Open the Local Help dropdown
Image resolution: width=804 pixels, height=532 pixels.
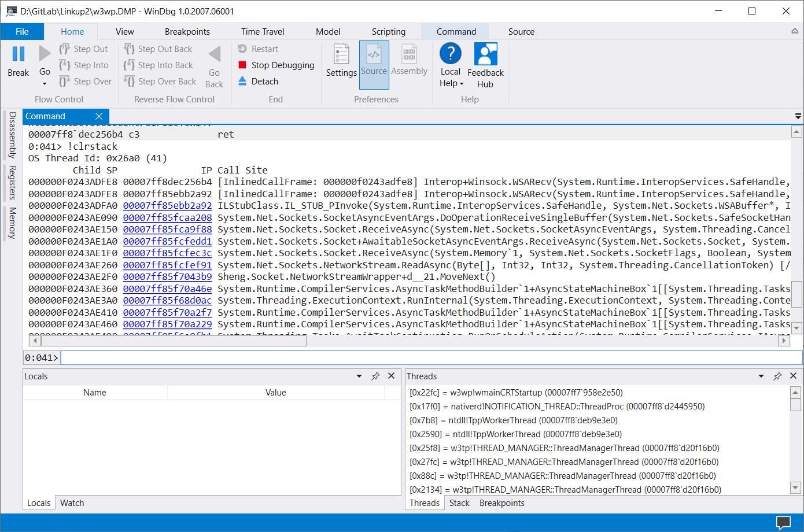point(451,65)
